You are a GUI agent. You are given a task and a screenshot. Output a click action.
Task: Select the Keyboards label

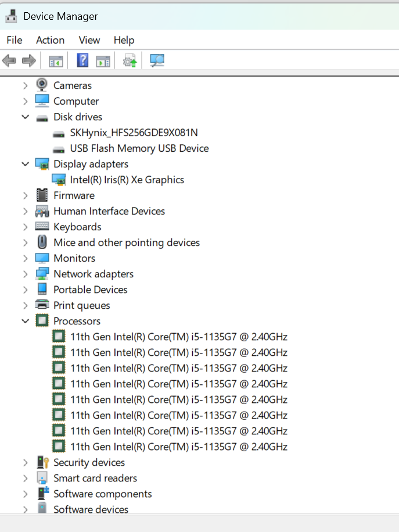(x=78, y=227)
